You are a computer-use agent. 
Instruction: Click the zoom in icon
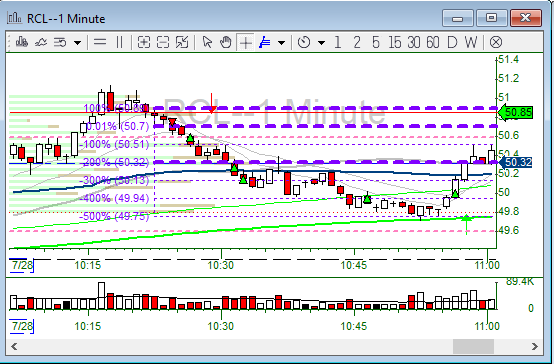tap(143, 42)
